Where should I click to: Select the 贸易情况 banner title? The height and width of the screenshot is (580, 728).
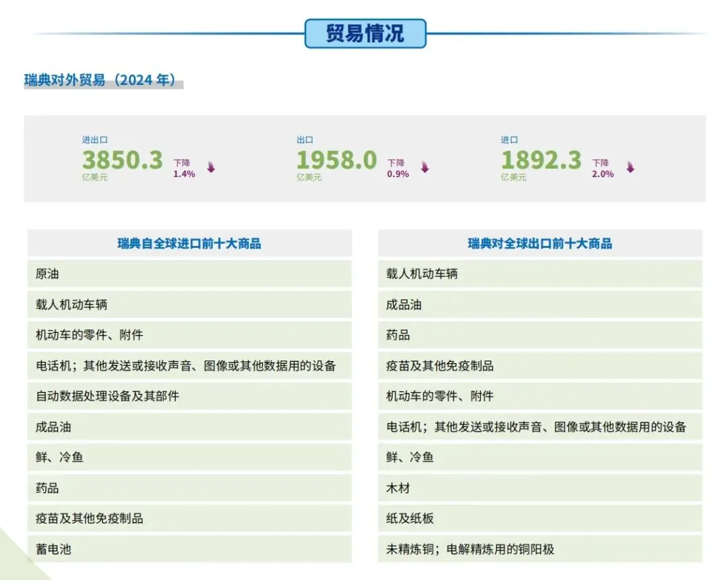[366, 32]
